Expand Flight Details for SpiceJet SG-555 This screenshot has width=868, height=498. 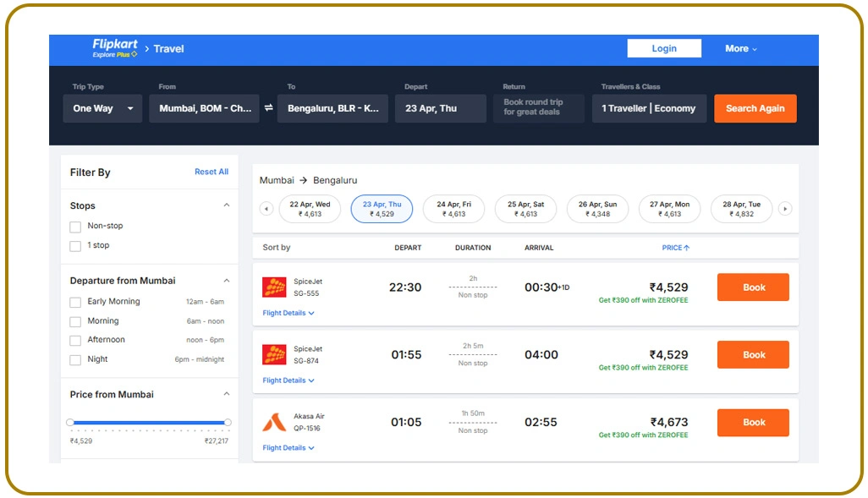click(288, 313)
